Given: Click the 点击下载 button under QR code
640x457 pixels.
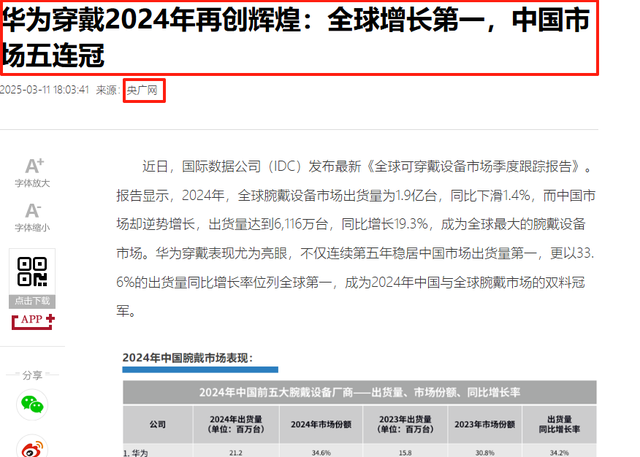Looking at the screenshot, I should click(32, 301).
